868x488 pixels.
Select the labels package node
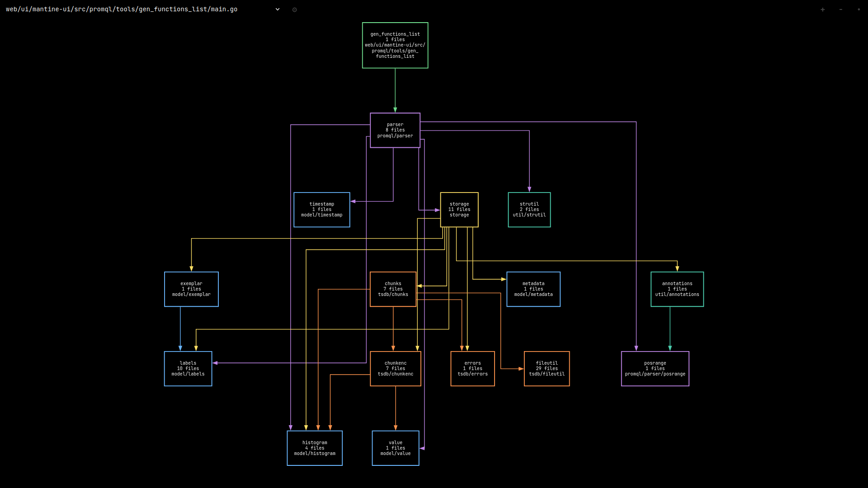pos(188,369)
